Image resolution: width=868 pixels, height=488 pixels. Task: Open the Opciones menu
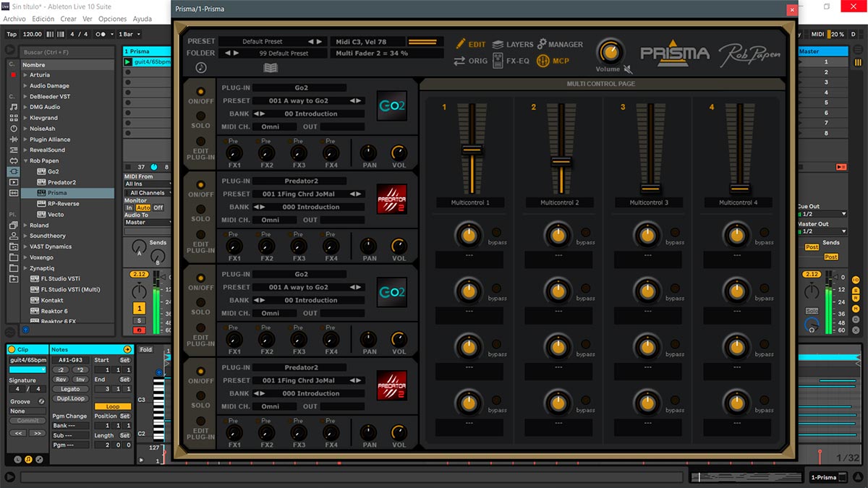click(x=113, y=19)
